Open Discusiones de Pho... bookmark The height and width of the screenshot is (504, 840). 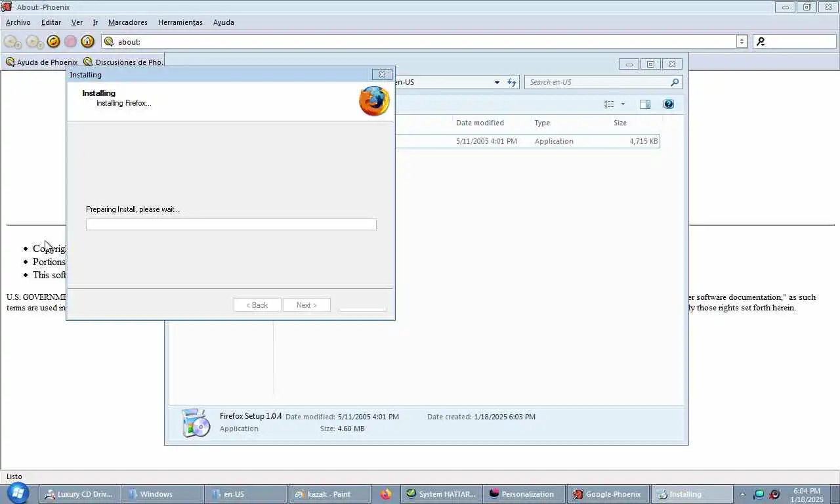coord(123,62)
